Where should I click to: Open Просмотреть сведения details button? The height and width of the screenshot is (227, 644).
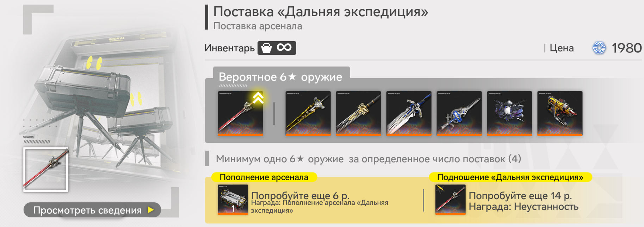click(92, 210)
